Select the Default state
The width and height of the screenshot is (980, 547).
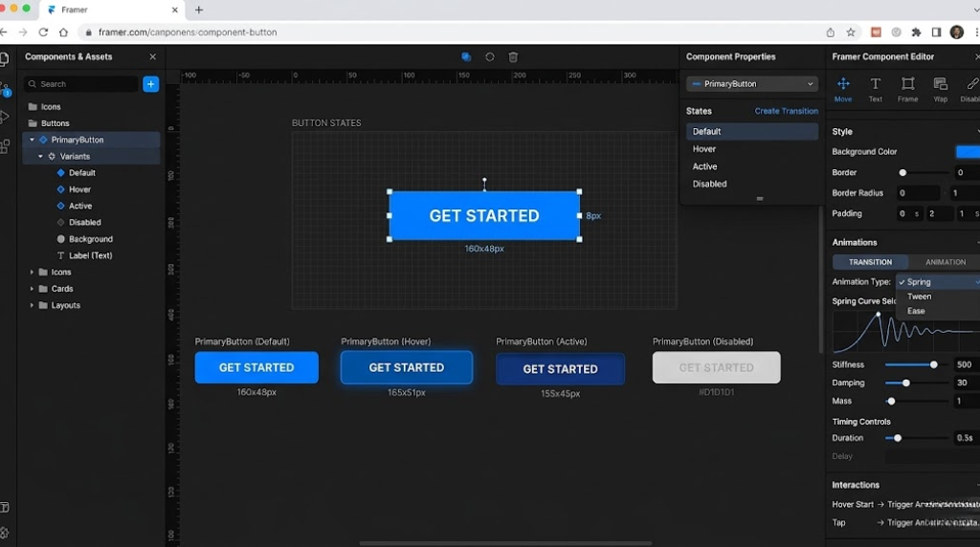coord(752,131)
